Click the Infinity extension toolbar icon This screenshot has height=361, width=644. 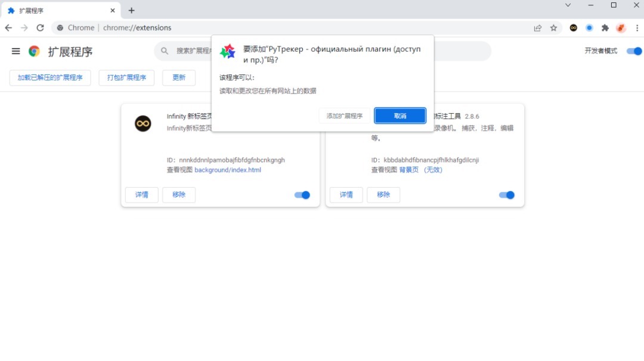click(x=574, y=28)
